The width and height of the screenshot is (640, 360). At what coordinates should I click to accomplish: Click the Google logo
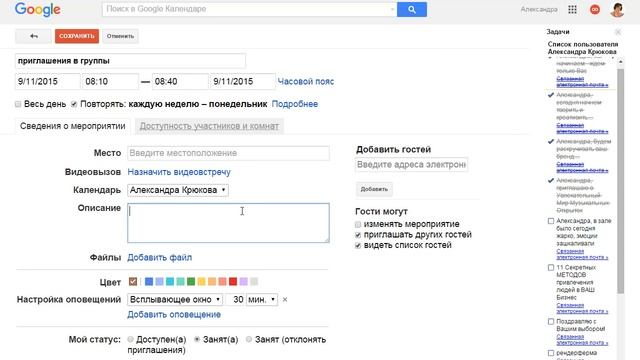38,9
